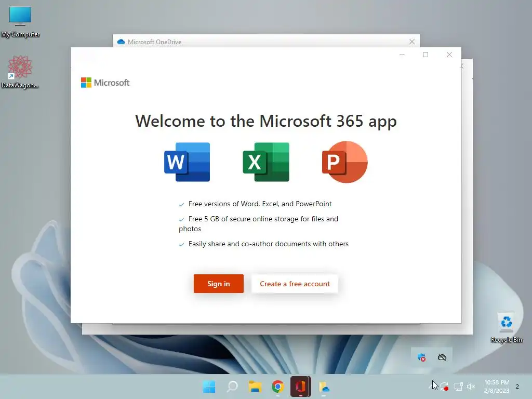The height and width of the screenshot is (399, 532).
Task: Close the Microsoft 365 welcome window
Action: pos(449,55)
